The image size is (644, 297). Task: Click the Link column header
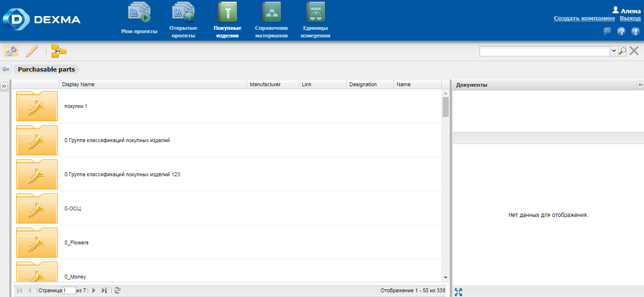coord(323,84)
